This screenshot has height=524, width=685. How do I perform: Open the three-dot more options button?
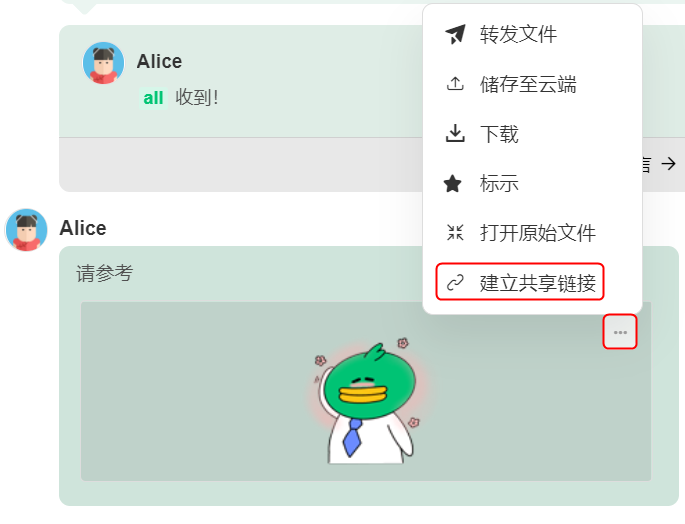(620, 332)
